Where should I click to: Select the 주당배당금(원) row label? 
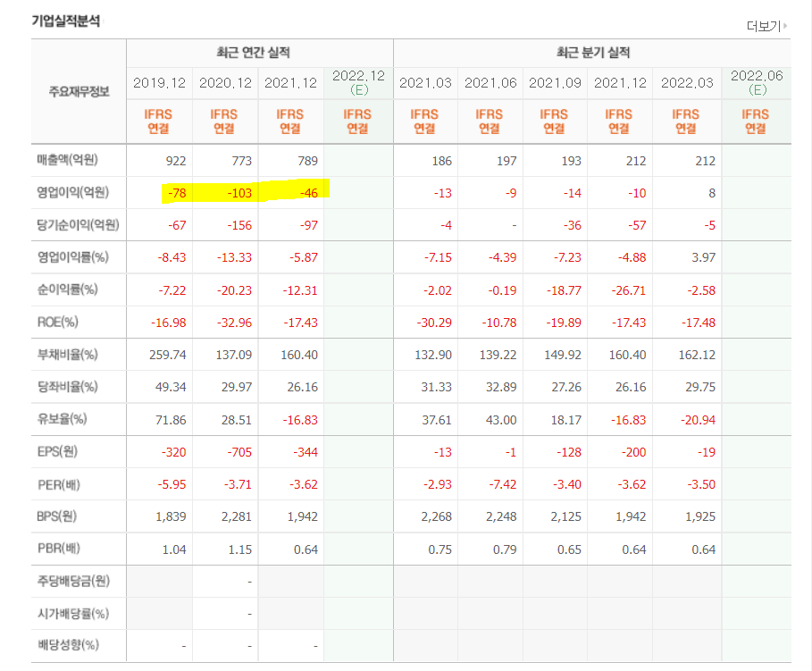pos(73,581)
